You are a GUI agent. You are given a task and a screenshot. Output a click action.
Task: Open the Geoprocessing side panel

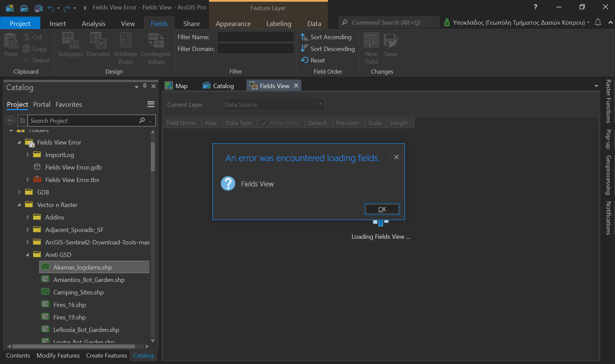point(608,175)
